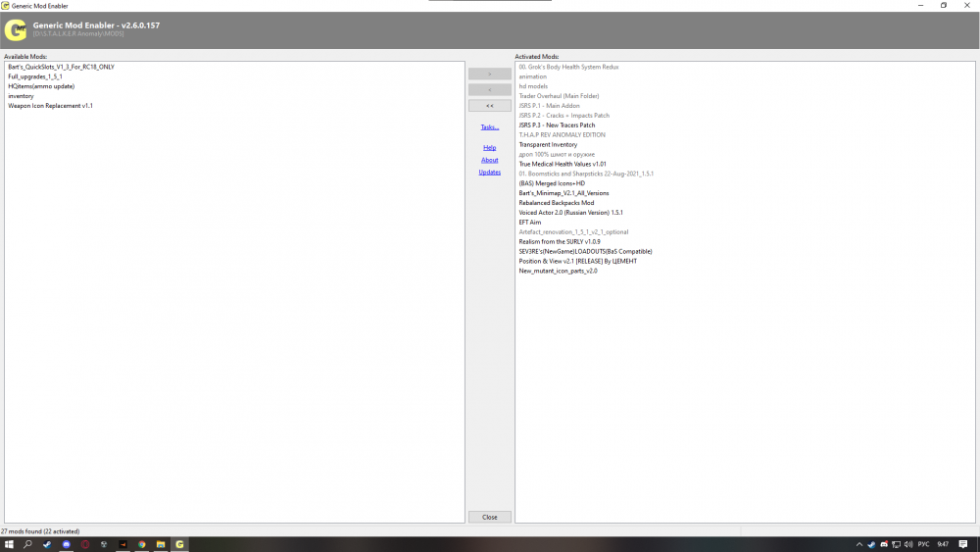Select the animation activated mod
This screenshot has height=552, width=980.
[x=532, y=76]
